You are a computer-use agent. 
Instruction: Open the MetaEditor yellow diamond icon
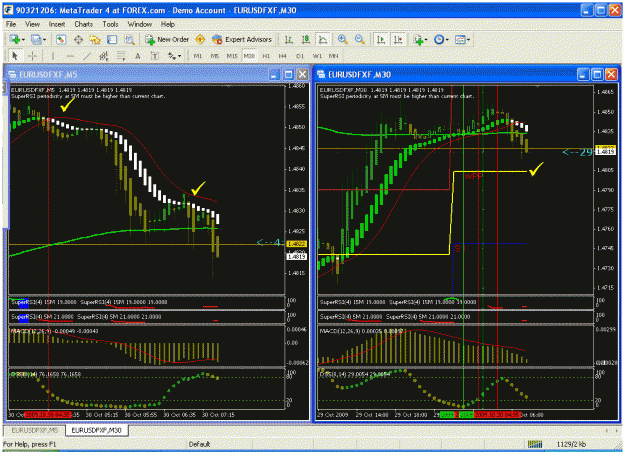coord(200,39)
